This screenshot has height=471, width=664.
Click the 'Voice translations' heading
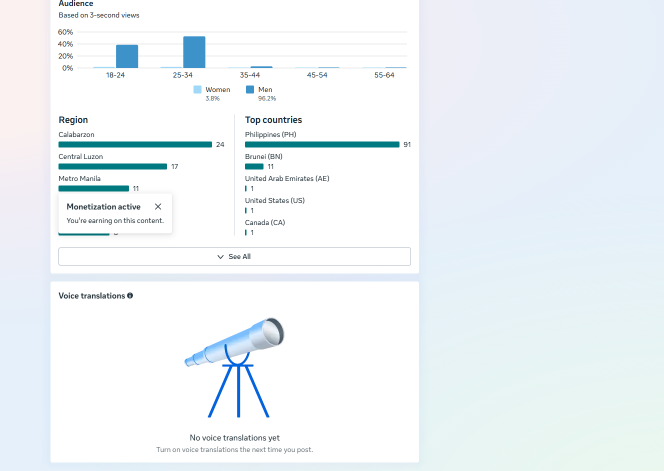pyautogui.click(x=91, y=296)
